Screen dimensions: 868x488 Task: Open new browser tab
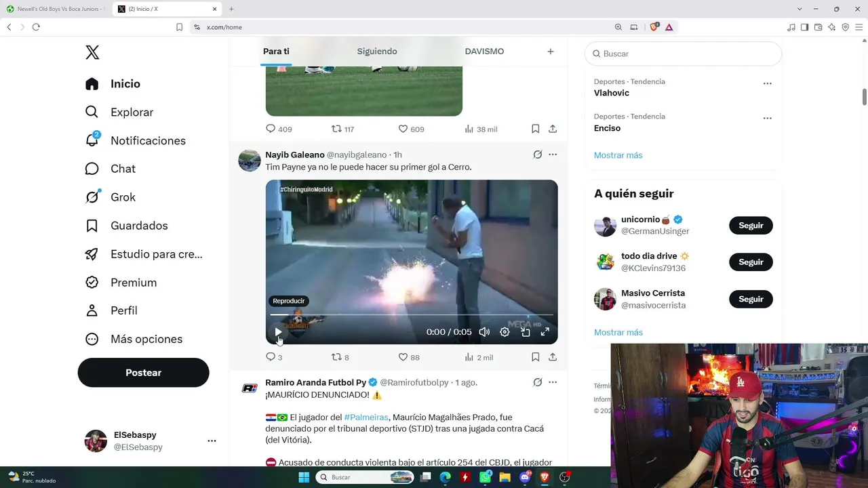231,9
